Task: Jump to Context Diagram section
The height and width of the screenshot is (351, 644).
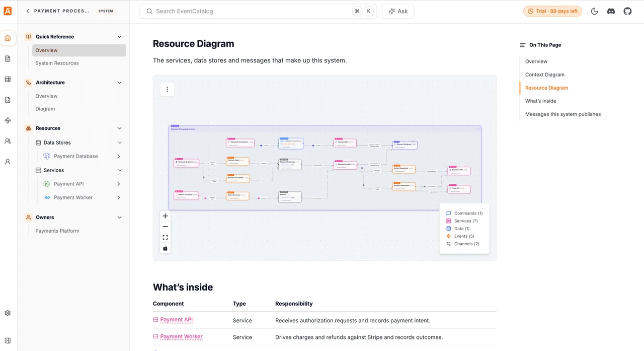Action: pyautogui.click(x=544, y=75)
